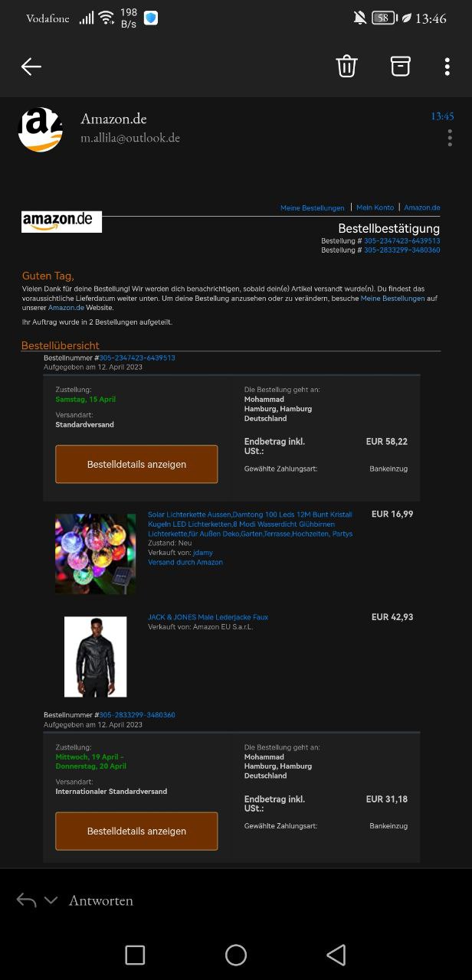This screenshot has width=472, height=980.
Task: Open order number 305-2833299-3480360 in the email header
Action: coord(402,250)
